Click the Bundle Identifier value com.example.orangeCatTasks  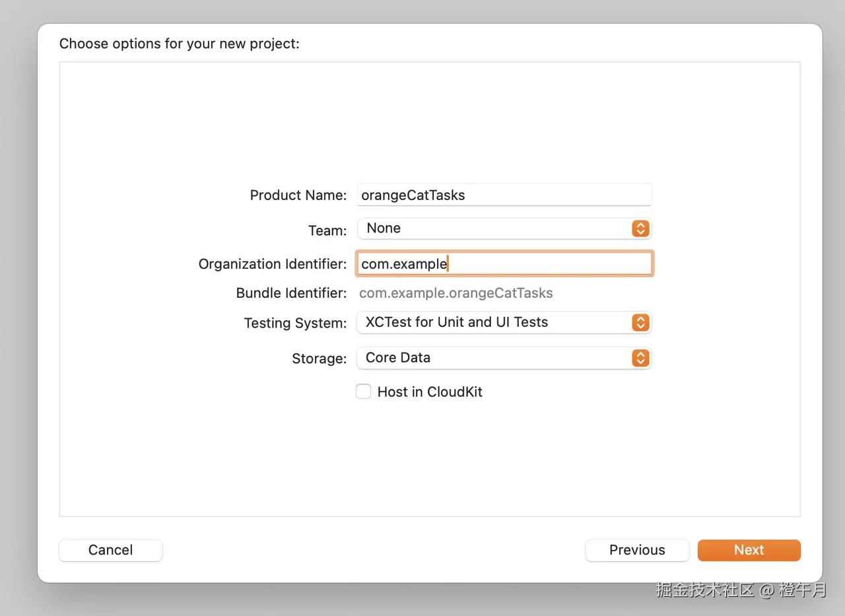click(456, 293)
